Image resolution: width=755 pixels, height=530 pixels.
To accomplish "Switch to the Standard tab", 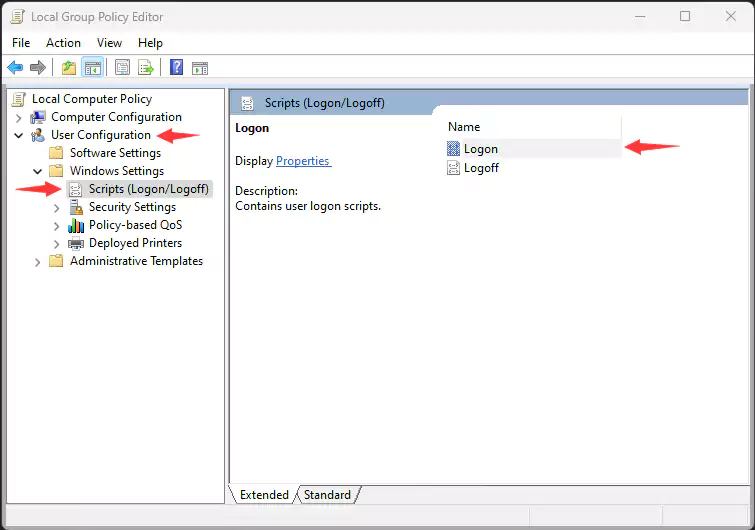I will 327,495.
